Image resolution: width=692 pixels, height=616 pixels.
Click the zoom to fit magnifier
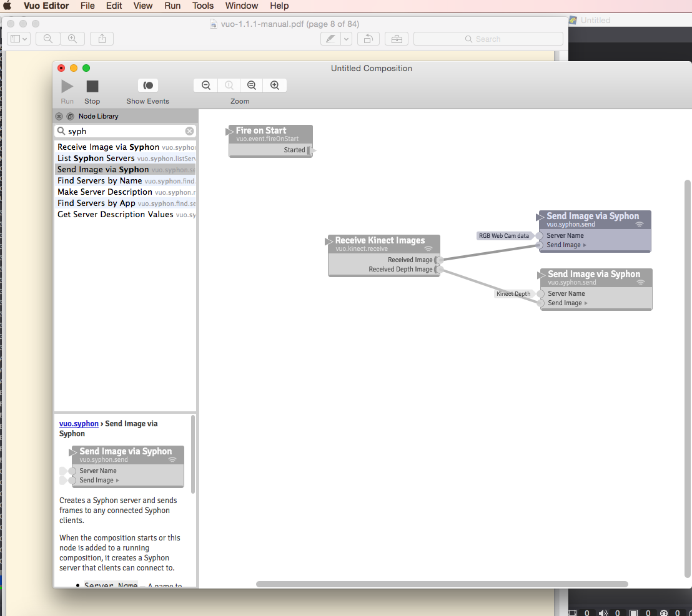[x=252, y=85]
